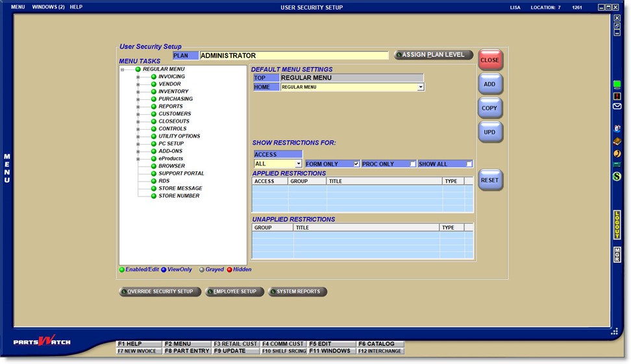
Task: Open the HELP menu in top bar
Action: [76, 7]
